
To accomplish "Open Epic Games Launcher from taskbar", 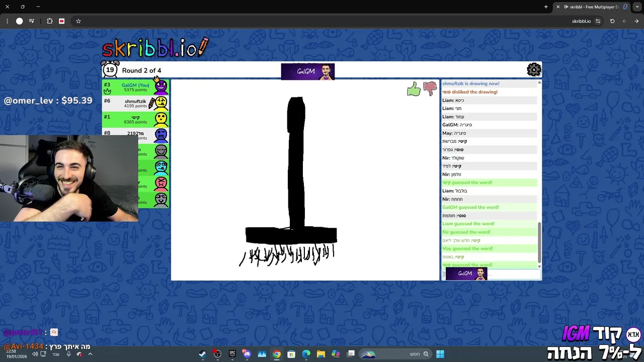I will pos(232,354).
